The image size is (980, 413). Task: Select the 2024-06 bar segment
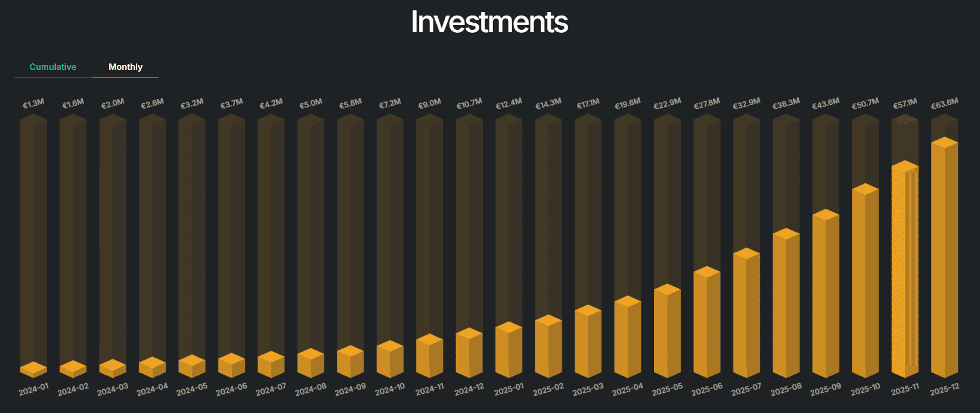coord(231,366)
